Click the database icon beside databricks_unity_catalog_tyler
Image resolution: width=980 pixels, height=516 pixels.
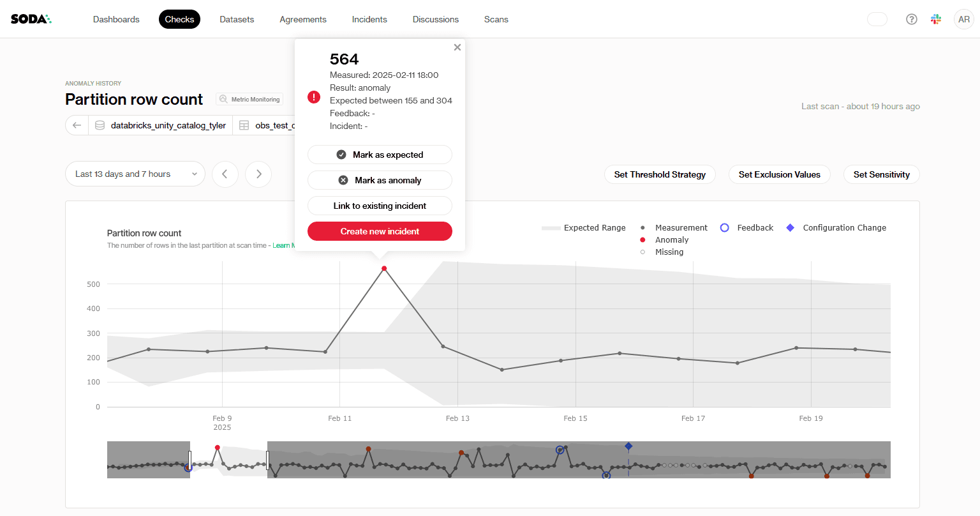100,125
